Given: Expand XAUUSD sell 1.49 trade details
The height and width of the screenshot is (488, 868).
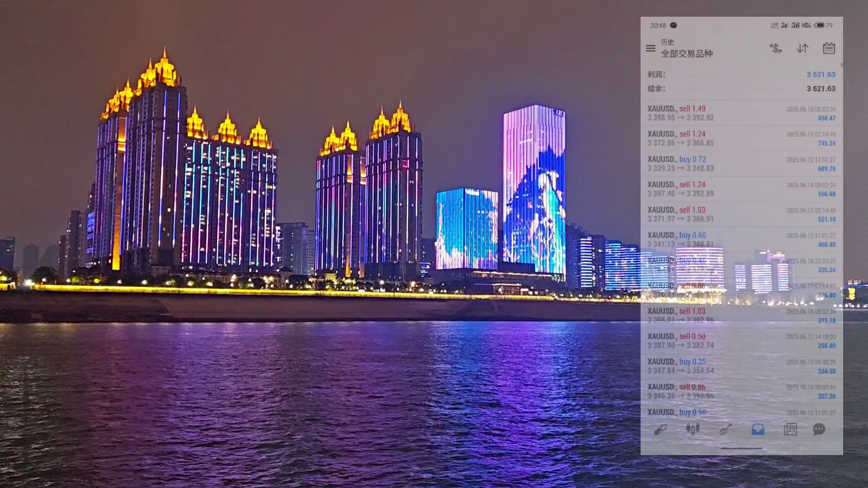Looking at the screenshot, I should coord(741,113).
